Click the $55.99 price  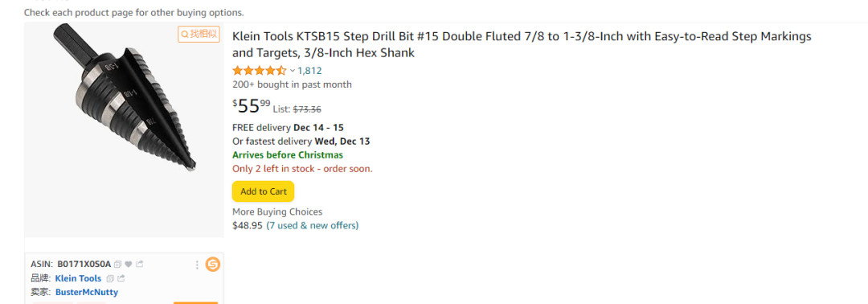click(x=252, y=105)
